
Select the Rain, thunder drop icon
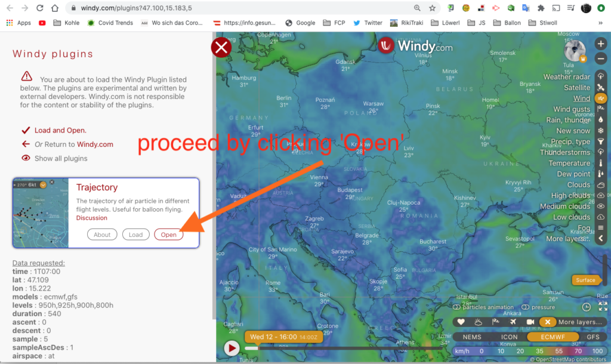point(601,120)
